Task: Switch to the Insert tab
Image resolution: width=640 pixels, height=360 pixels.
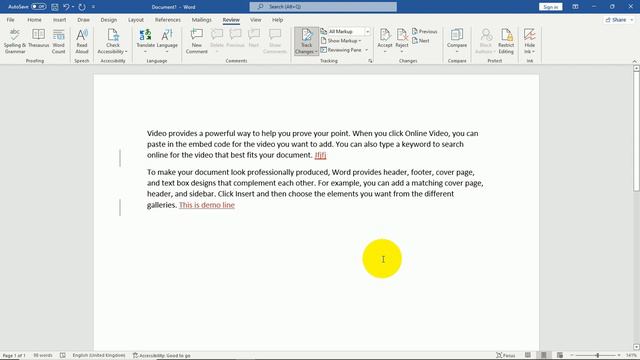Action: (60, 20)
